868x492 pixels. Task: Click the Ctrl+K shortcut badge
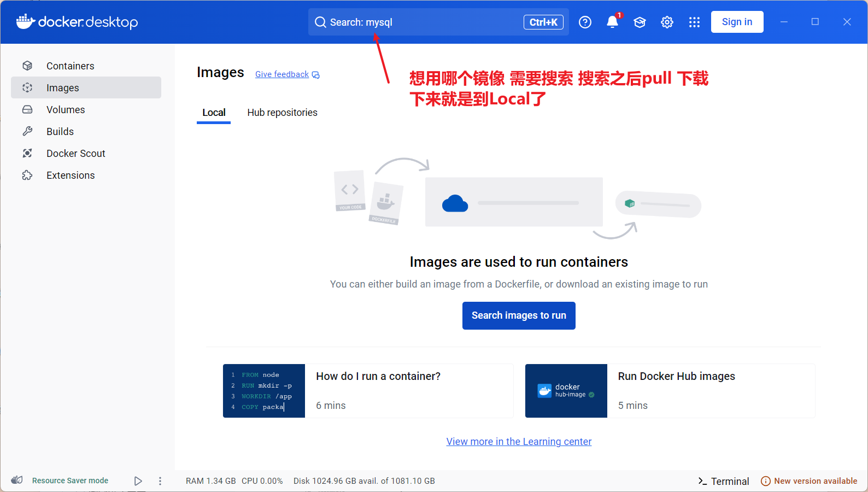pos(543,22)
